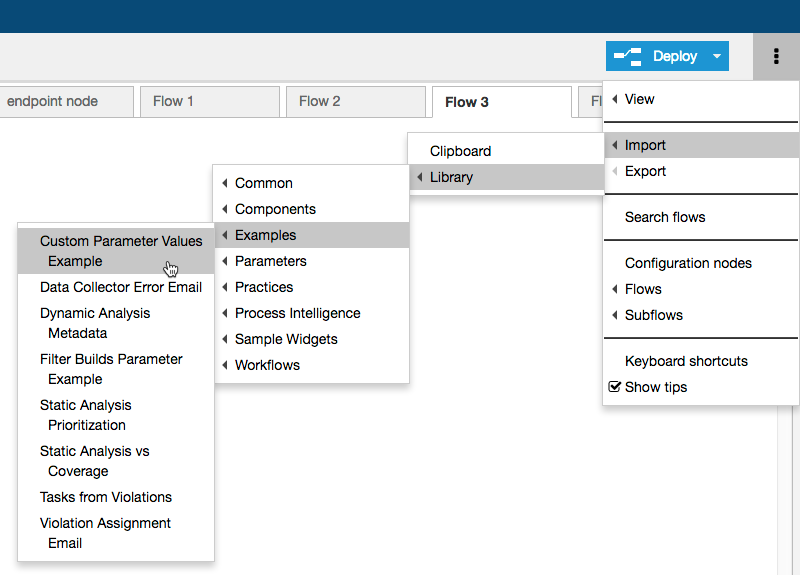
Task: Switch to the Flow 2 tab
Action: 356,102
